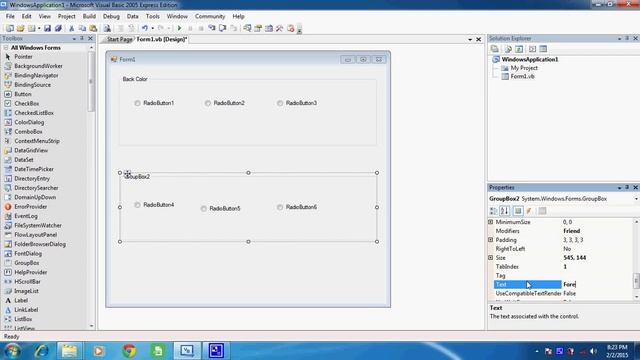
Task: Select RadioButton6 in GroupBox2
Action: (297, 207)
